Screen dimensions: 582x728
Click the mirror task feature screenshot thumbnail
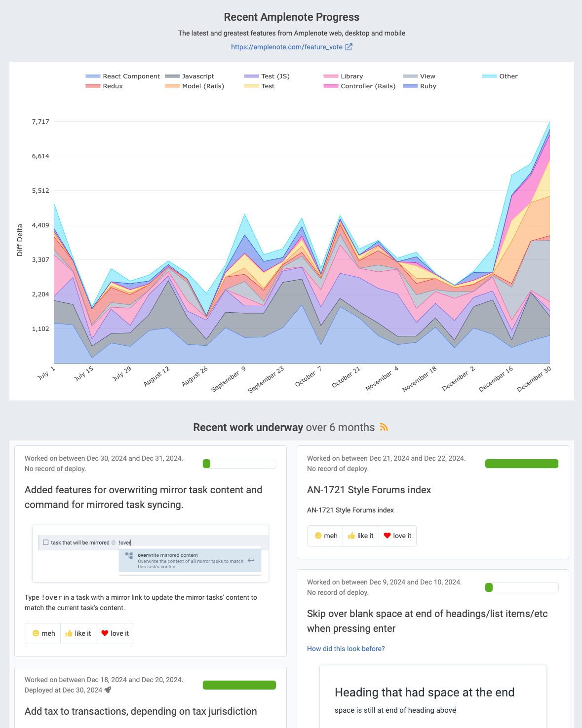[151, 553]
